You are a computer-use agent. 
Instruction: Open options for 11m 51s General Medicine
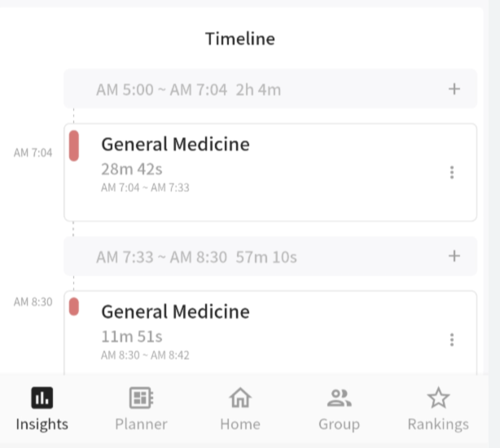[x=452, y=340]
